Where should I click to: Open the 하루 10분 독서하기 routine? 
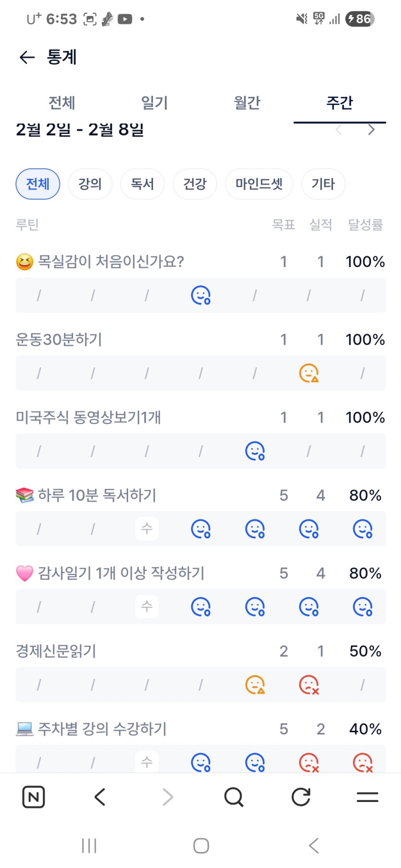pyautogui.click(x=97, y=495)
